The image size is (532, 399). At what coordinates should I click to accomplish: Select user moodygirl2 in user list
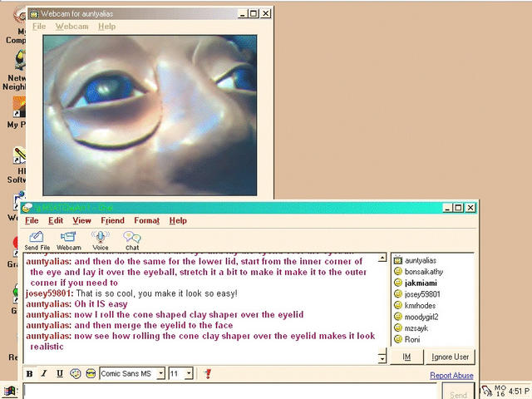[421, 317]
